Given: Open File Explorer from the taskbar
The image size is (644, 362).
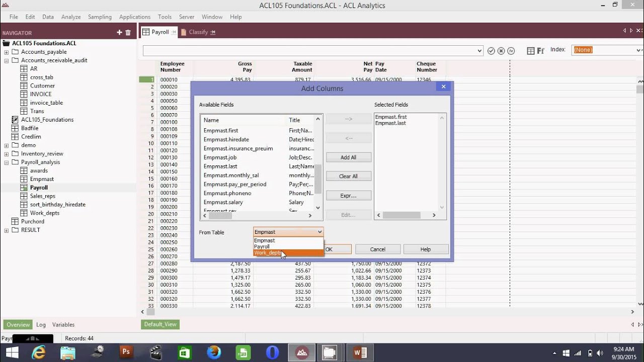Looking at the screenshot, I should coord(68,352).
